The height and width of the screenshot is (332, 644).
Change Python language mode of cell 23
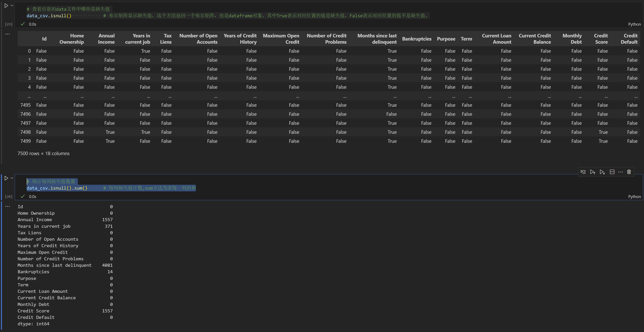click(x=634, y=24)
